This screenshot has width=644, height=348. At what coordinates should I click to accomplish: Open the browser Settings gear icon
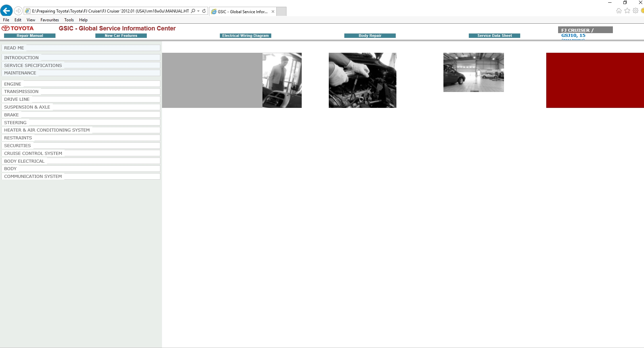tap(636, 11)
